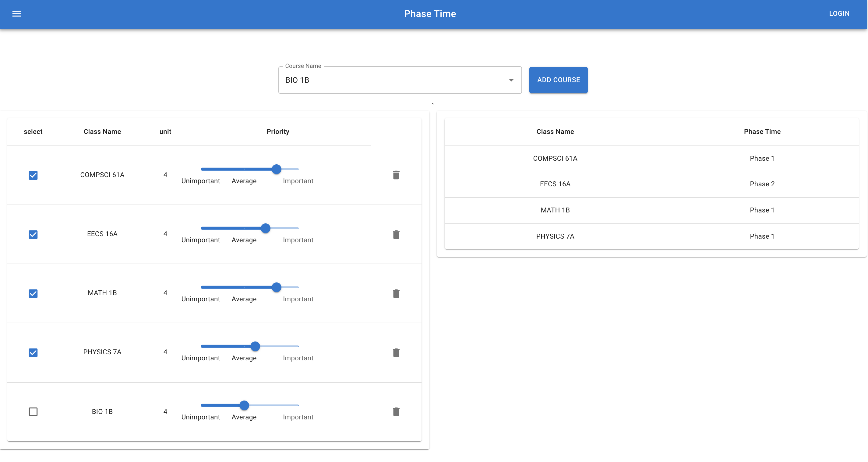The image size is (868, 462).
Task: Open the Phase Time title link
Action: coord(430,14)
